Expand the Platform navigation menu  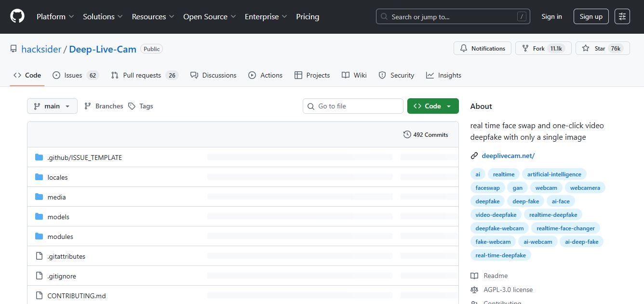tap(55, 16)
